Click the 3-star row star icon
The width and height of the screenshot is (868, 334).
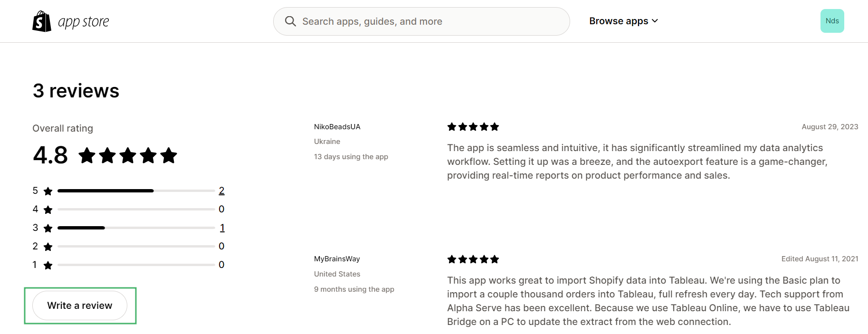pyautogui.click(x=48, y=228)
